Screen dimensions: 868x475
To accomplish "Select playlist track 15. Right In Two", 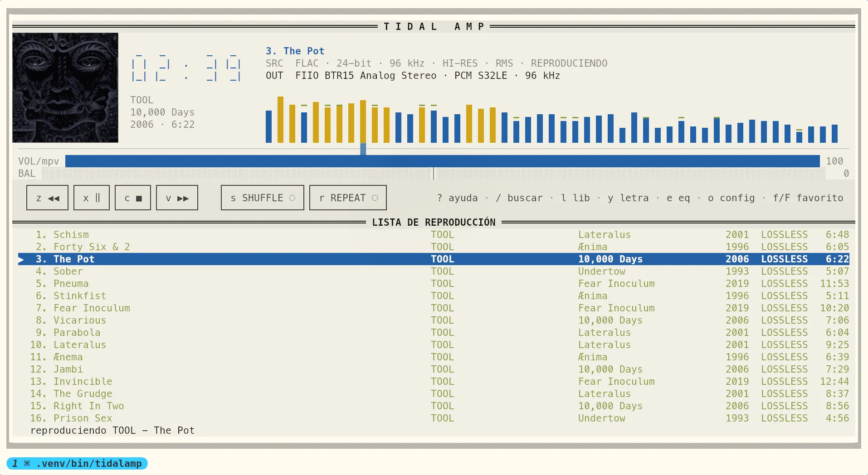I will (x=434, y=406).
